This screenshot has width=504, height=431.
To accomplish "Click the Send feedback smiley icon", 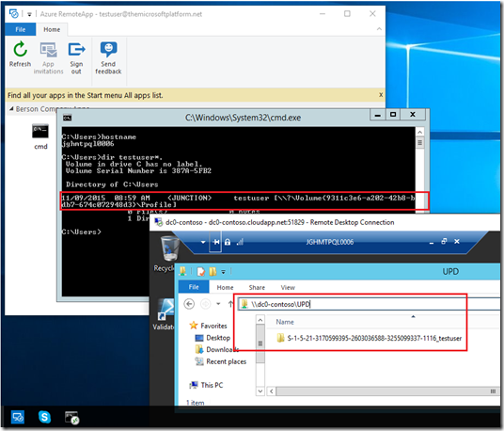I will tap(109, 49).
